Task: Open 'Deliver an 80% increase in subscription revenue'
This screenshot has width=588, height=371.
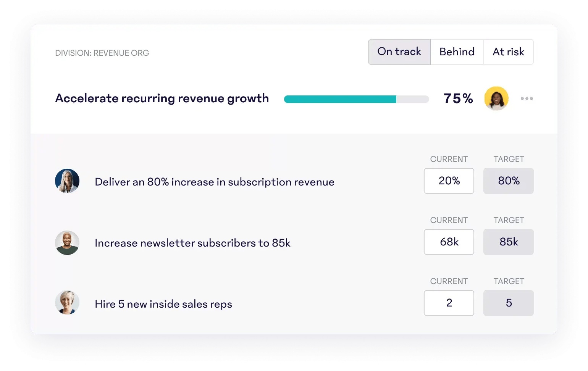Action: tap(214, 182)
